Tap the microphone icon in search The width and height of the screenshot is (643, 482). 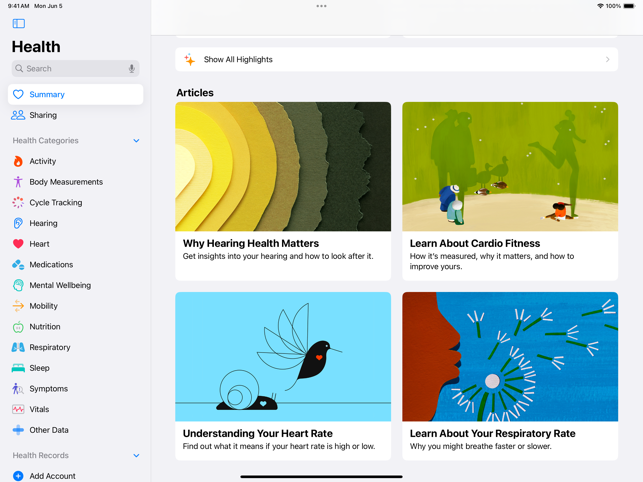coord(131,69)
